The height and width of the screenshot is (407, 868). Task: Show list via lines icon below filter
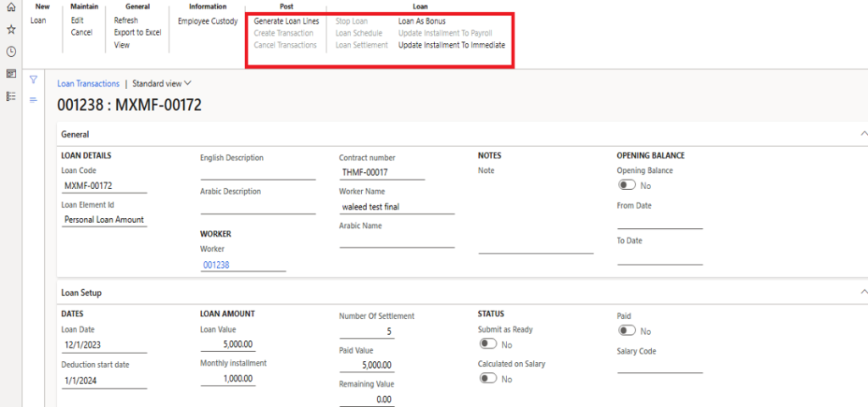point(34,100)
